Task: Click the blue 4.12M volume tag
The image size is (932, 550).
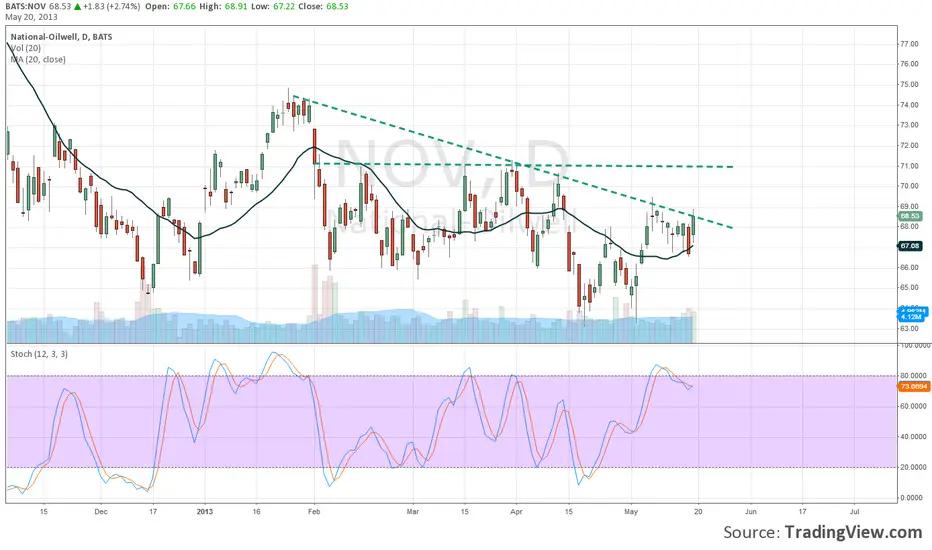Action: click(x=912, y=316)
